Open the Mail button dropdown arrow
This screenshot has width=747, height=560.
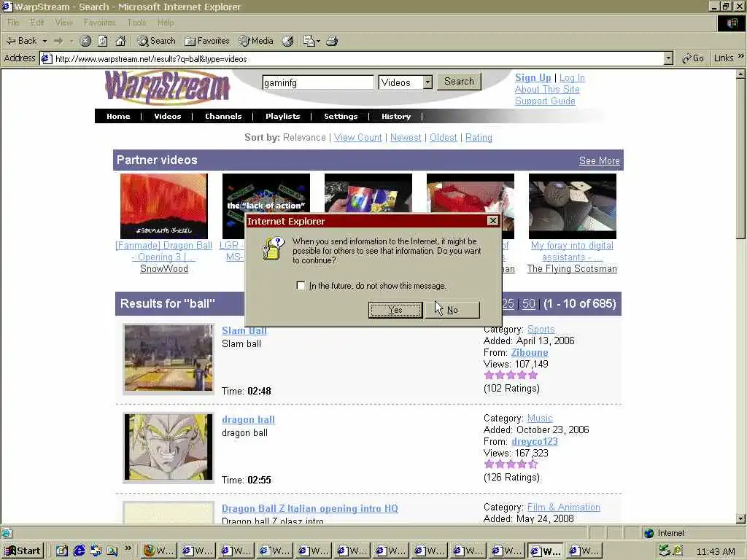318,42
